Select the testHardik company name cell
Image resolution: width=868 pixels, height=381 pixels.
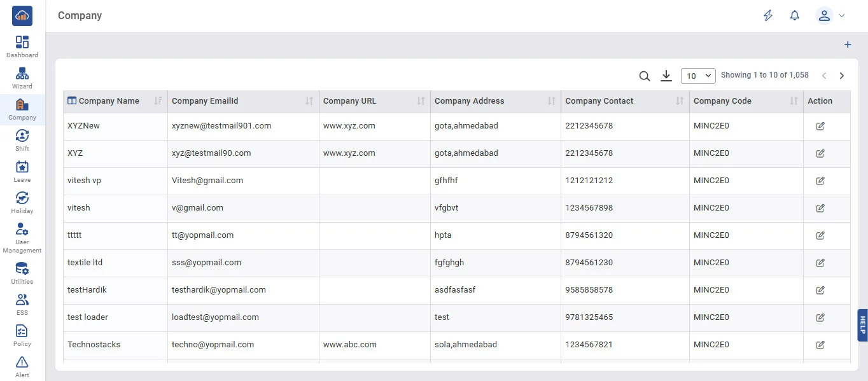(87, 290)
